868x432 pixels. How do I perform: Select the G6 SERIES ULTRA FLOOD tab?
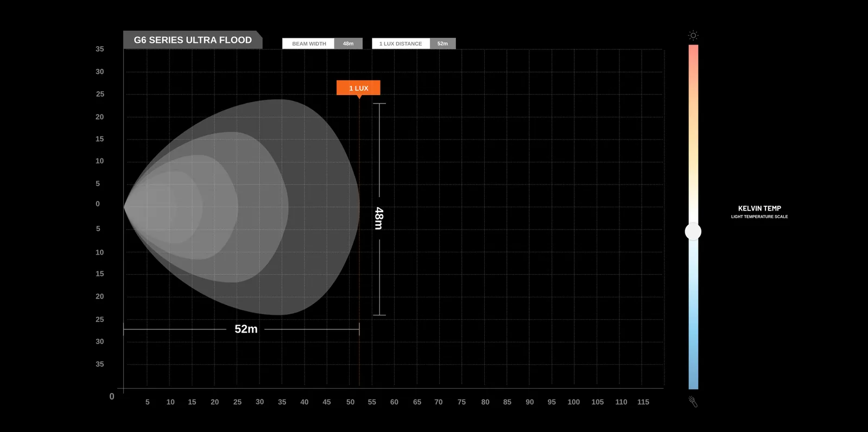tap(193, 40)
